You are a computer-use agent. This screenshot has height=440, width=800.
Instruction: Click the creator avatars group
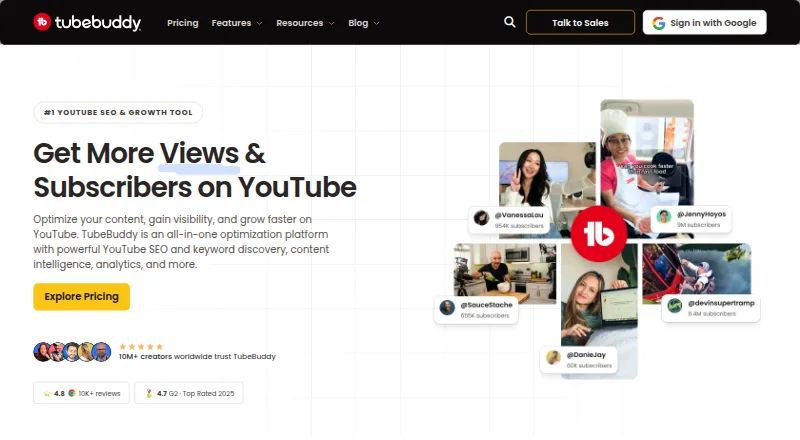[72, 352]
